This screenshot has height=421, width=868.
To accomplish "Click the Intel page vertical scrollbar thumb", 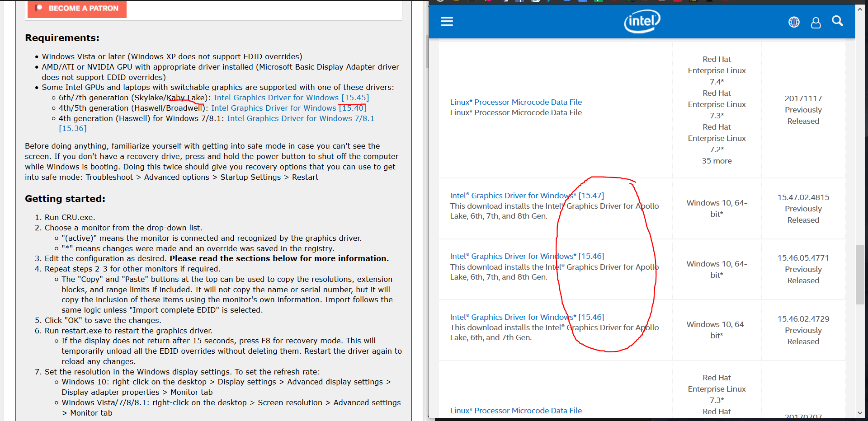I will [x=860, y=275].
